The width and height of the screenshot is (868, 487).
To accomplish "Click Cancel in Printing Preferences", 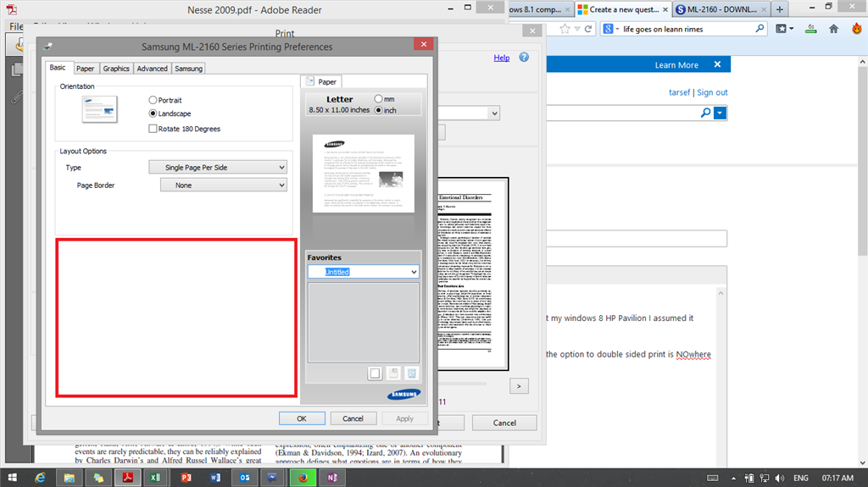I will coord(353,418).
